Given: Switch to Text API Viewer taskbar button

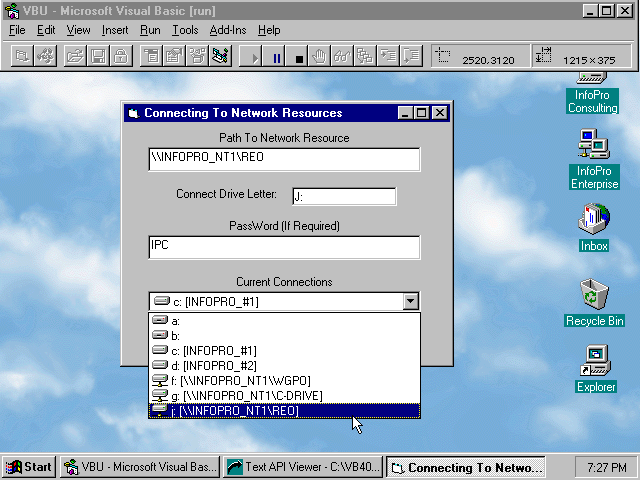Looking at the screenshot, I should tap(302, 467).
